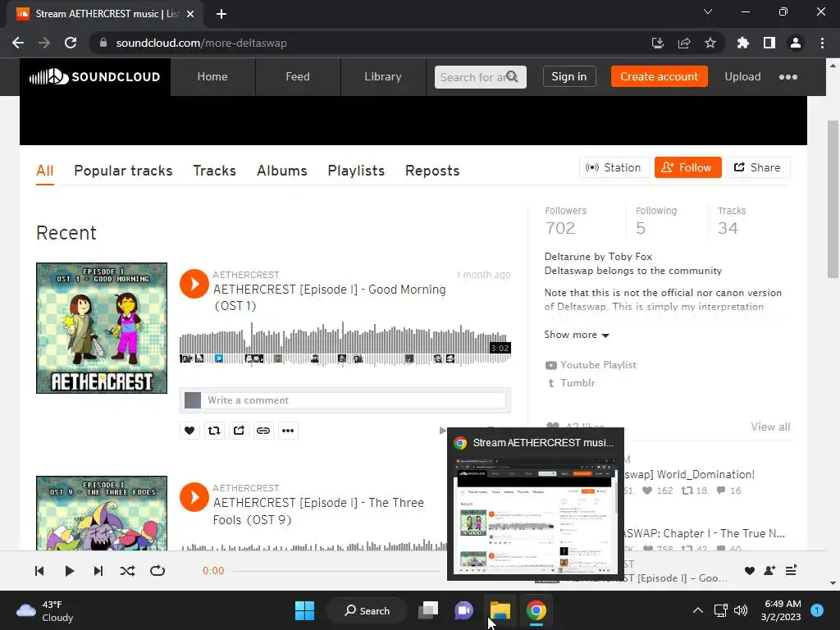Open Good Morning album artwork thumbnail
This screenshot has width=840, height=630.
102,328
